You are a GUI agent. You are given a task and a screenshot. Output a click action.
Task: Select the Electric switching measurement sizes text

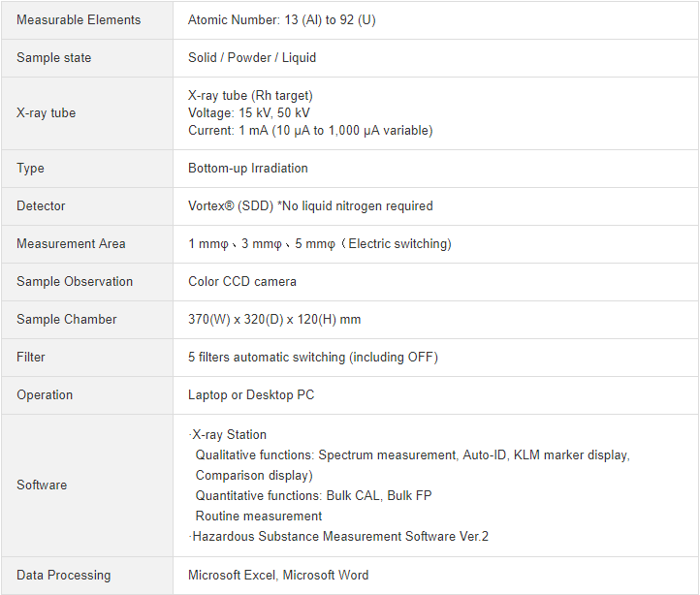(x=320, y=243)
